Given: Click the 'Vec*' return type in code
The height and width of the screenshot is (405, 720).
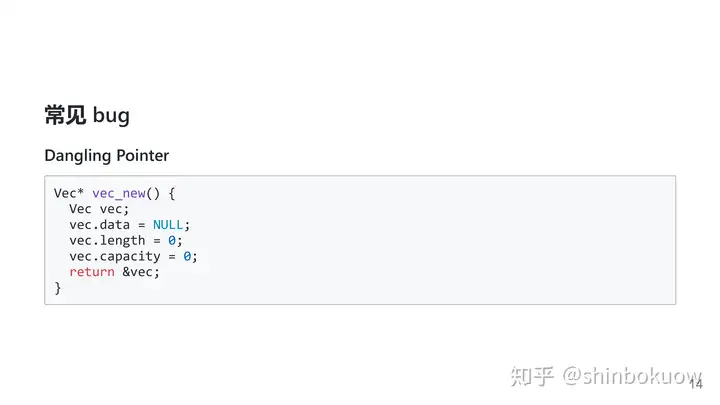Looking at the screenshot, I should click(69, 193).
